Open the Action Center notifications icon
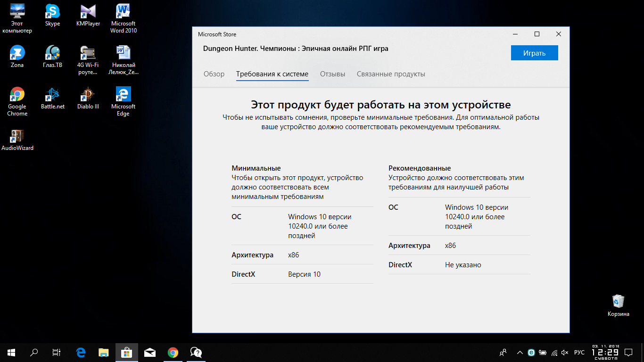644x362 pixels. [628, 352]
